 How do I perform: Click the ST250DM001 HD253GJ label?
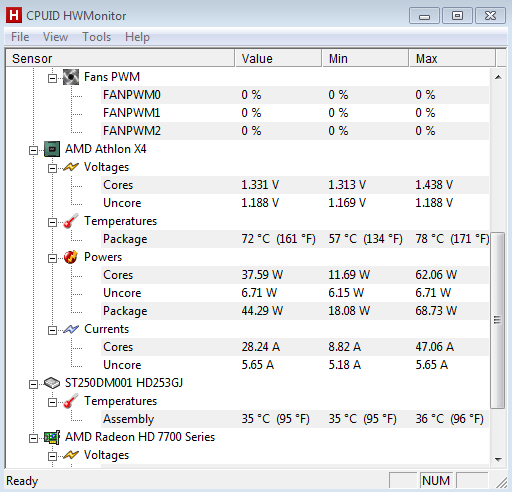124,383
